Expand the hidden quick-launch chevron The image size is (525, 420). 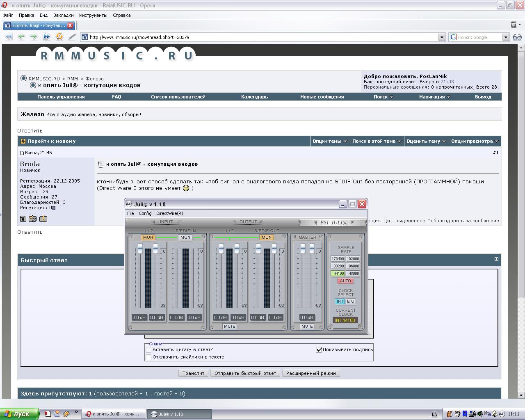pyautogui.click(x=76, y=412)
